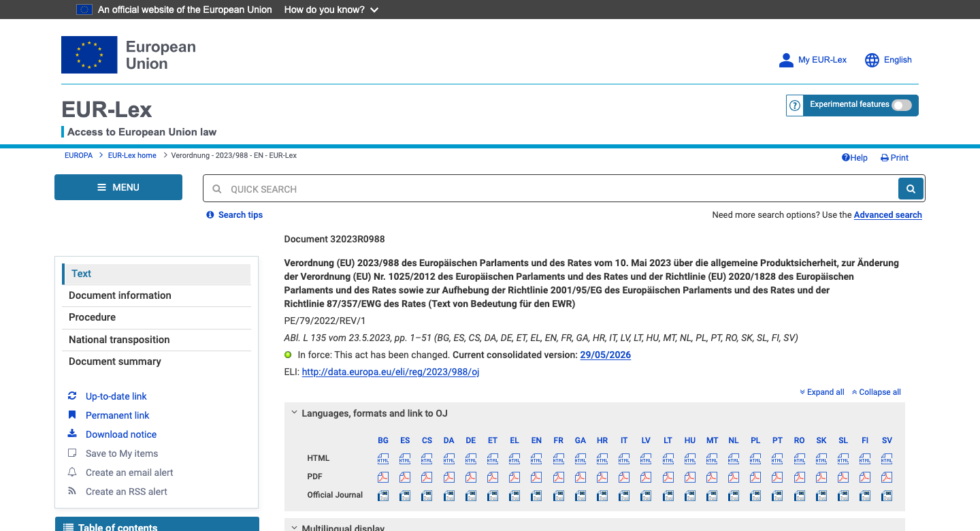This screenshot has height=531, width=980.
Task: Open the Table of contents panel
Action: pos(157,525)
